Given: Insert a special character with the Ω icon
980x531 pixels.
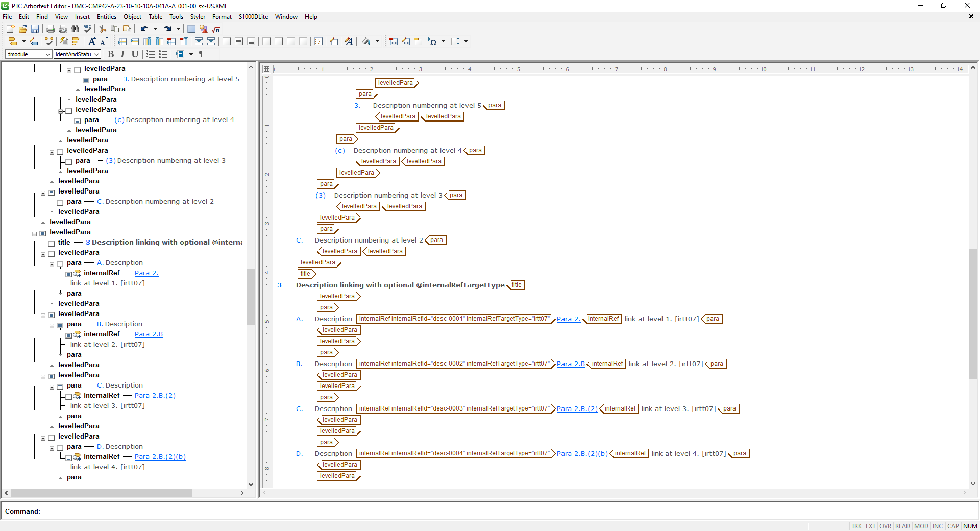Looking at the screenshot, I should click(x=433, y=42).
